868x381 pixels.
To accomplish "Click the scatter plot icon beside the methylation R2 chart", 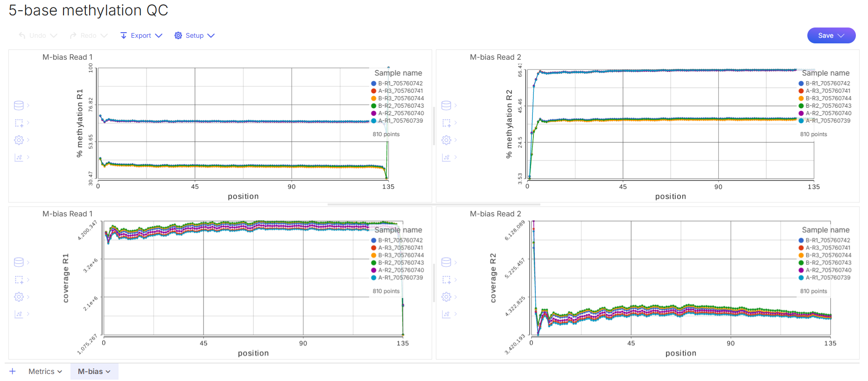I will click(446, 158).
